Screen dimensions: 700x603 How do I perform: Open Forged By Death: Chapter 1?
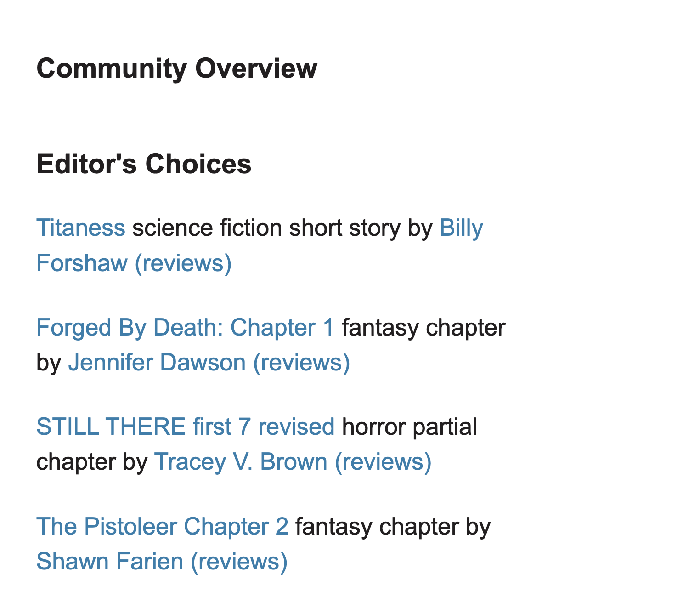point(186,328)
